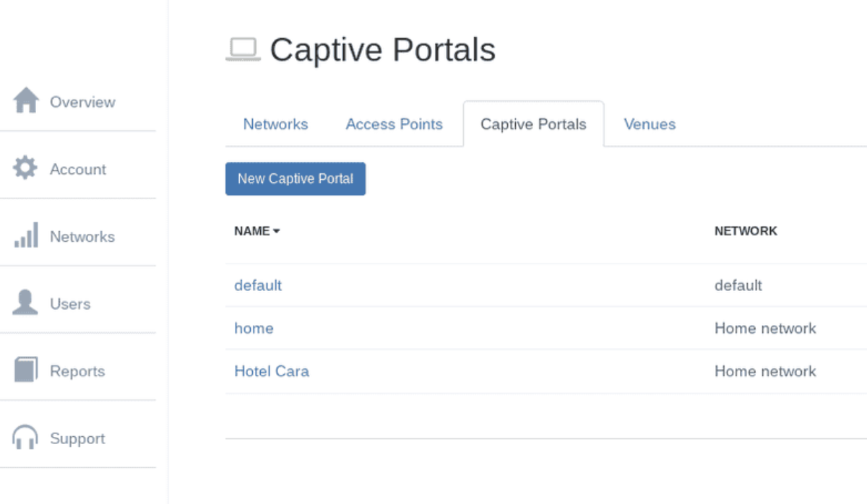867x504 pixels.
Task: Click the laptop icon beside Captive Portals title
Action: pos(243,50)
